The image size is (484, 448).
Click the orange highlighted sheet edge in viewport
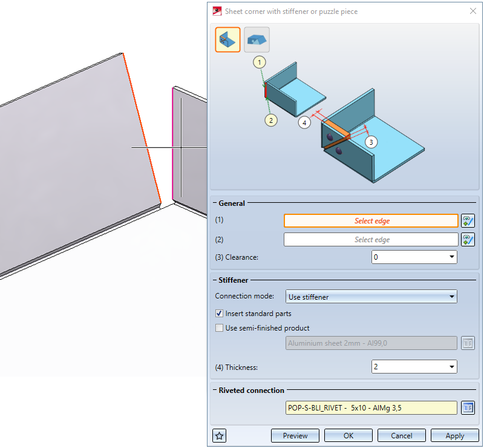tap(142, 128)
